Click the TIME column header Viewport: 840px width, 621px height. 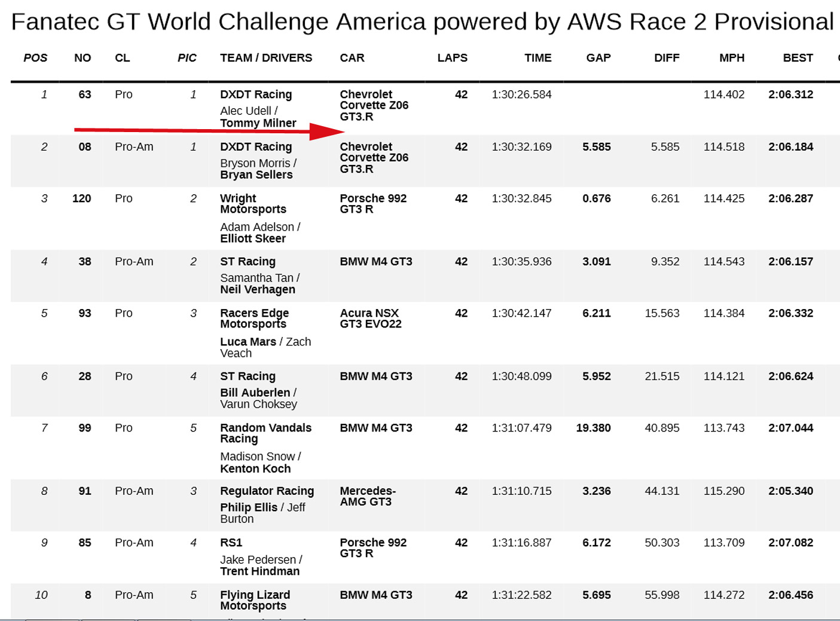537,58
